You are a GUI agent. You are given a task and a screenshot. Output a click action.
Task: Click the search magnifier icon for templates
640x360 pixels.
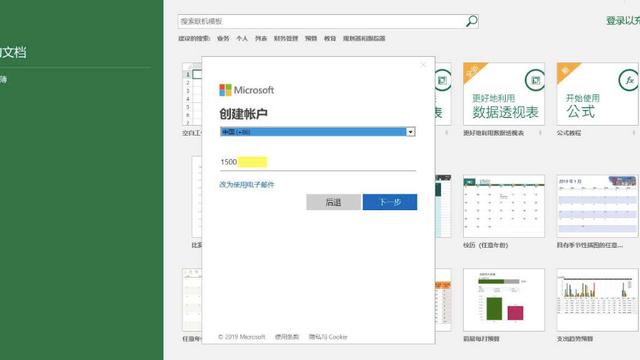[471, 21]
